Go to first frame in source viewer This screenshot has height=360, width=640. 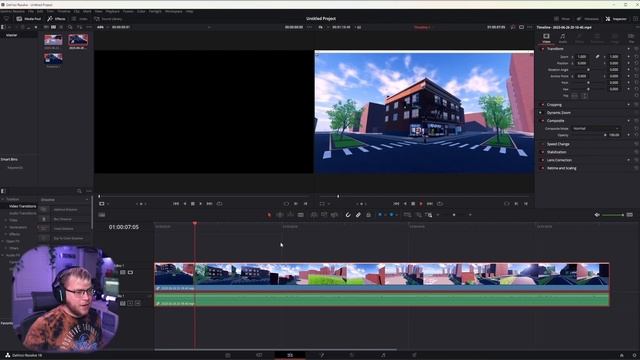tap(176, 204)
